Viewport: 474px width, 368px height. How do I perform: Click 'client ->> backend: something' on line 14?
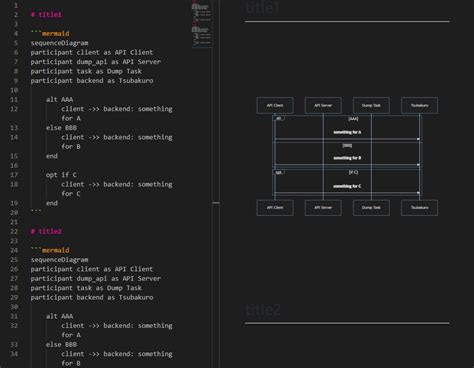(x=117, y=137)
